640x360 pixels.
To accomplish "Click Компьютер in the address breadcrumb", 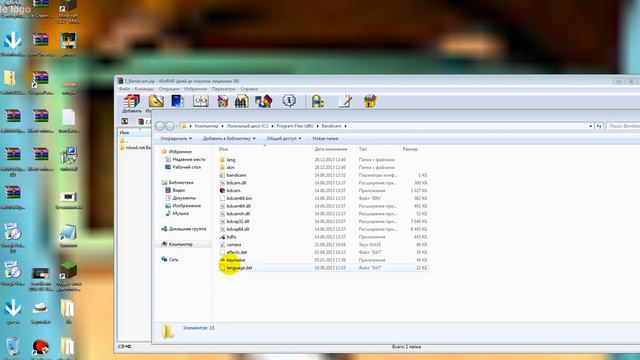I will click(206, 126).
